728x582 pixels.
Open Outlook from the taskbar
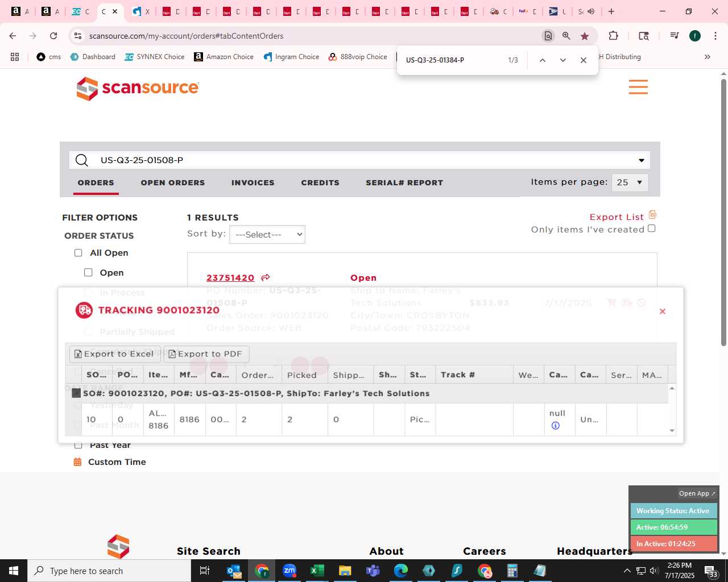click(x=234, y=571)
